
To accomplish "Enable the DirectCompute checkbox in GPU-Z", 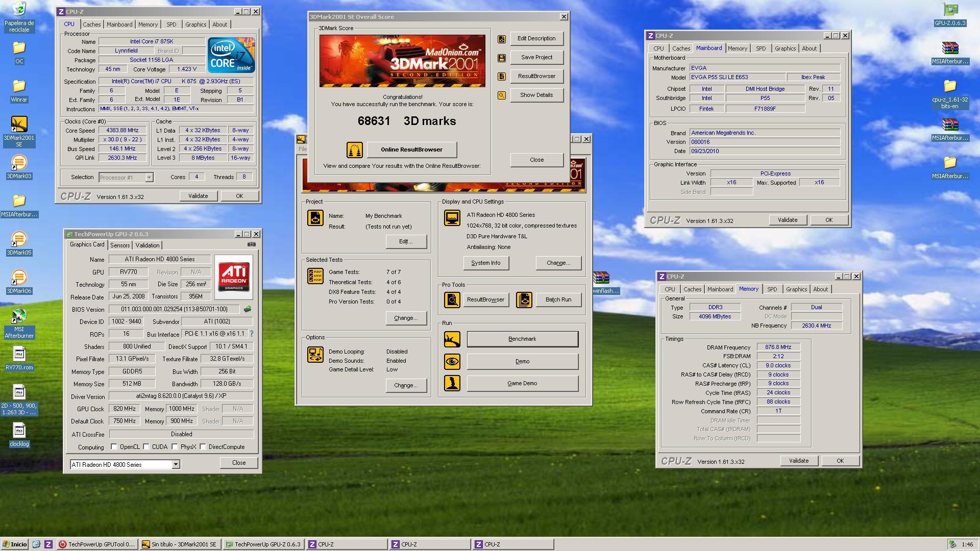I will point(203,447).
